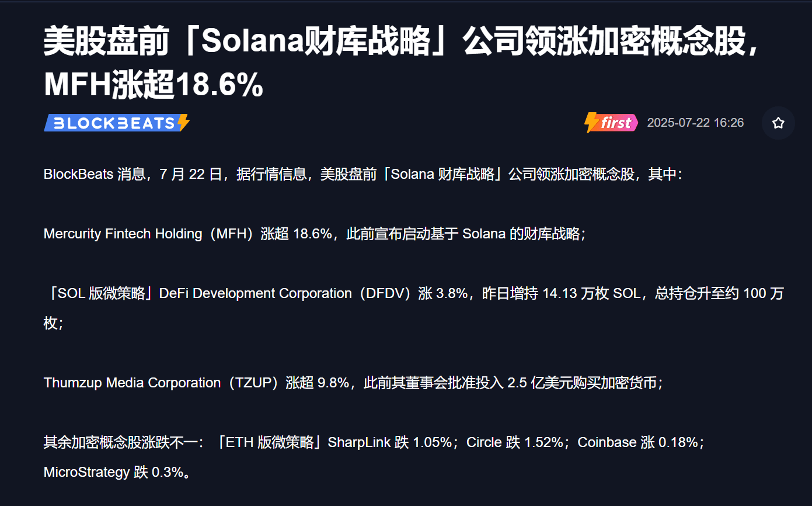Viewport: 812px width, 506px height.
Task: Click the BlockBeats logo under the headline
Action: click(x=117, y=123)
